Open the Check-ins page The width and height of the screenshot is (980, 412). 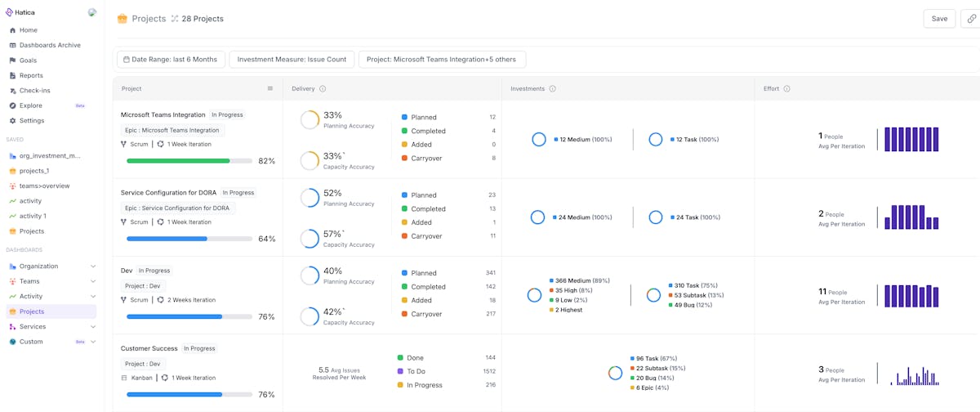click(34, 91)
